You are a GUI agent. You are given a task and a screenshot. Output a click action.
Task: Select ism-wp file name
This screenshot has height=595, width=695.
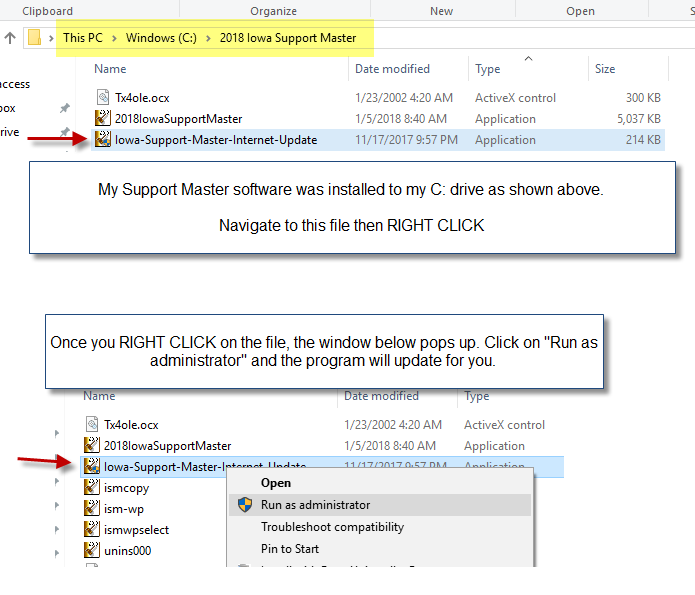(124, 509)
